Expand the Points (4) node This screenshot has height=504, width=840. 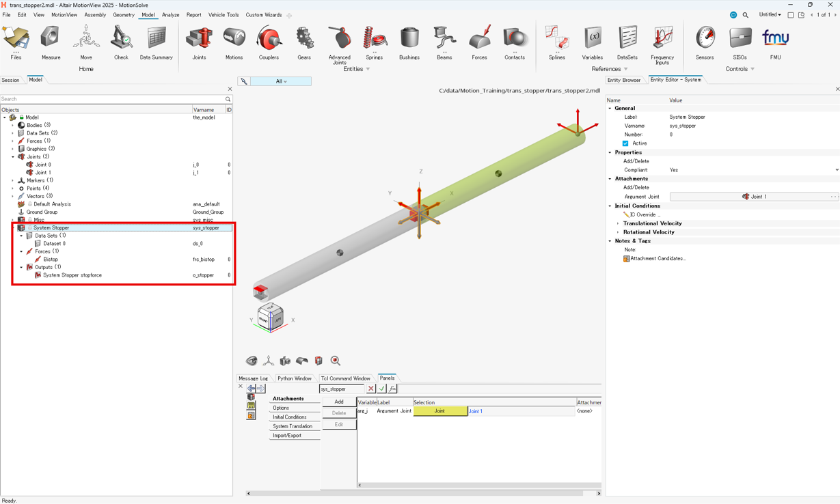tap(13, 188)
